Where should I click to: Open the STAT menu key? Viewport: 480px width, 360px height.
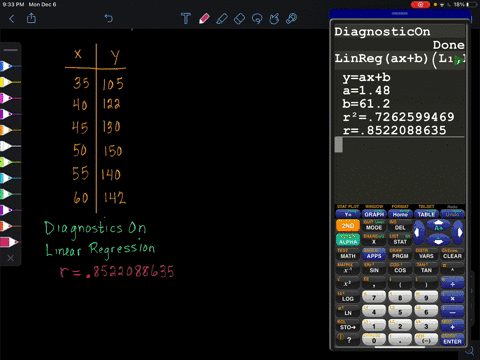[x=400, y=241]
